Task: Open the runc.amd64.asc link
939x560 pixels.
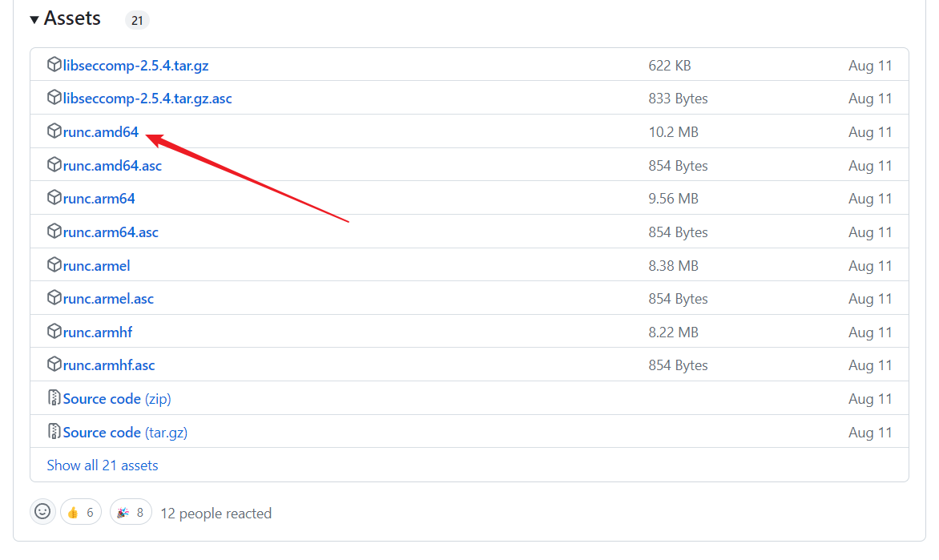Action: (x=112, y=166)
